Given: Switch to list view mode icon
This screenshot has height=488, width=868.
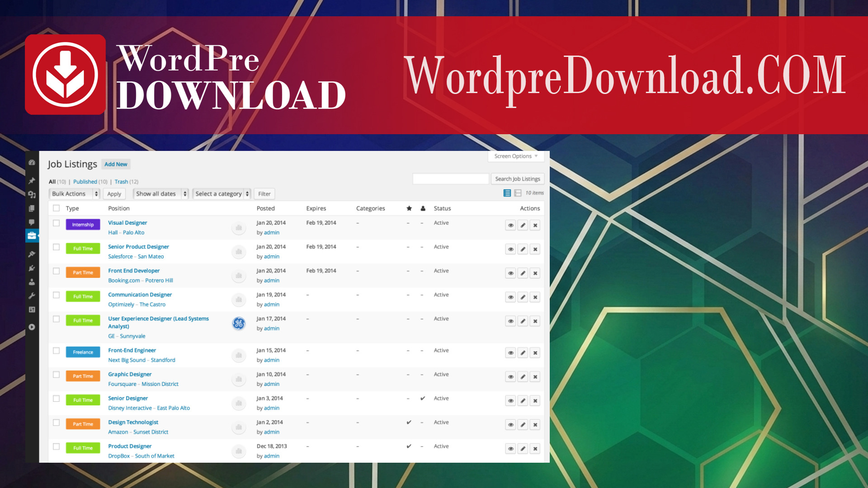Looking at the screenshot, I should point(507,193).
